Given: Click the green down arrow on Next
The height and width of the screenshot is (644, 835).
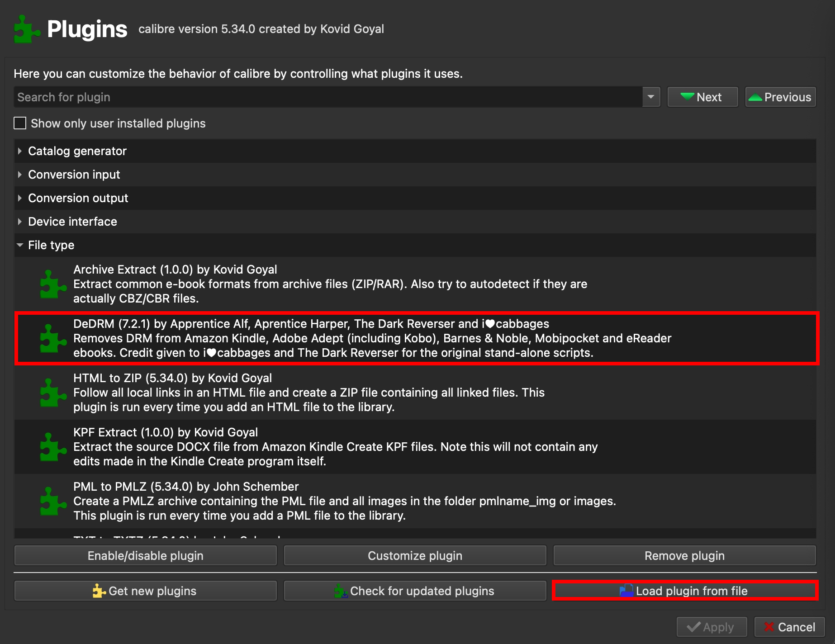Looking at the screenshot, I should click(687, 97).
